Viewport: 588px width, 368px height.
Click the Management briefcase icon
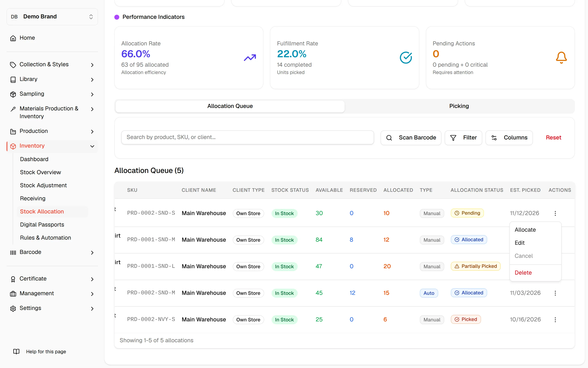point(13,294)
